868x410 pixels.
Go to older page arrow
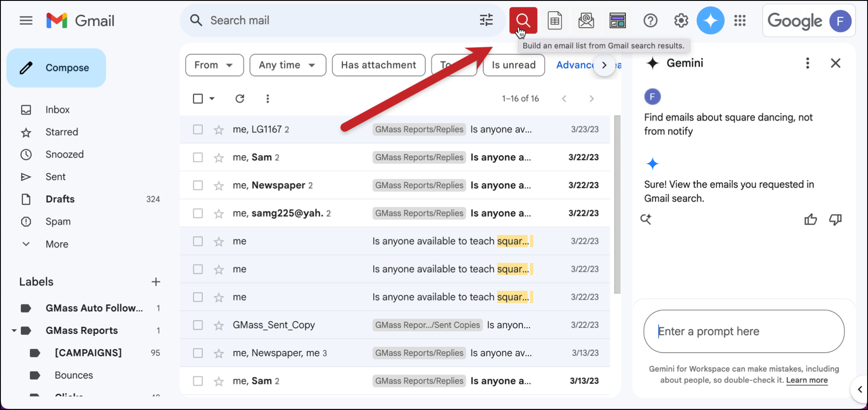tap(591, 99)
